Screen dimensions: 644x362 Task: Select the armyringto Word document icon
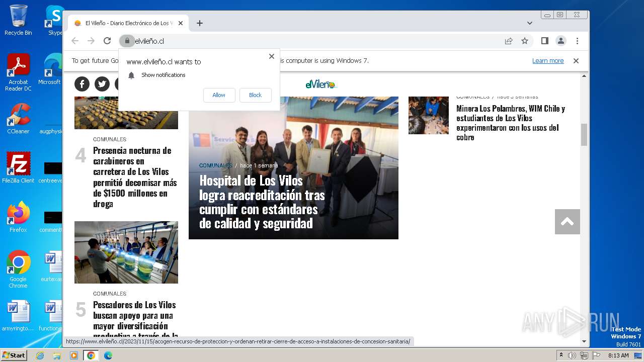[18, 316]
